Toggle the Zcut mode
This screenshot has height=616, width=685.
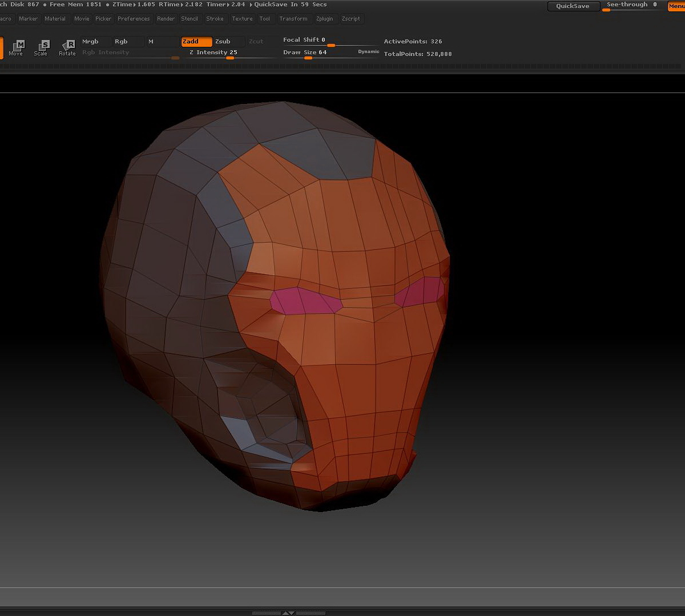tap(262, 42)
